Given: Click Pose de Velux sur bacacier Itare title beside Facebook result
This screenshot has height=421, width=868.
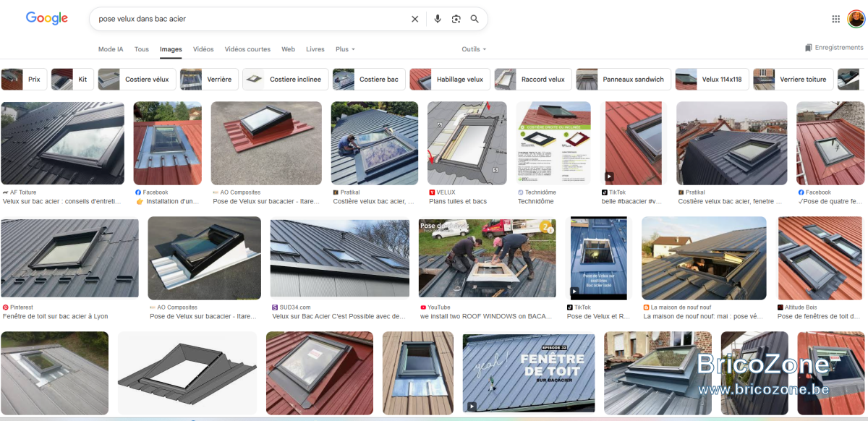Looking at the screenshot, I should 266,201.
